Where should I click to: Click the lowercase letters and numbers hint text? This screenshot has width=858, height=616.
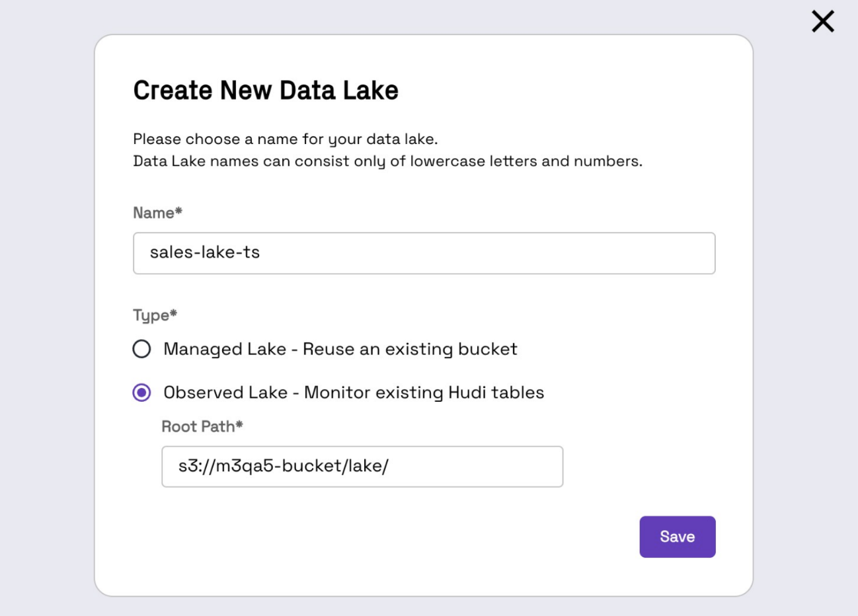tap(387, 161)
